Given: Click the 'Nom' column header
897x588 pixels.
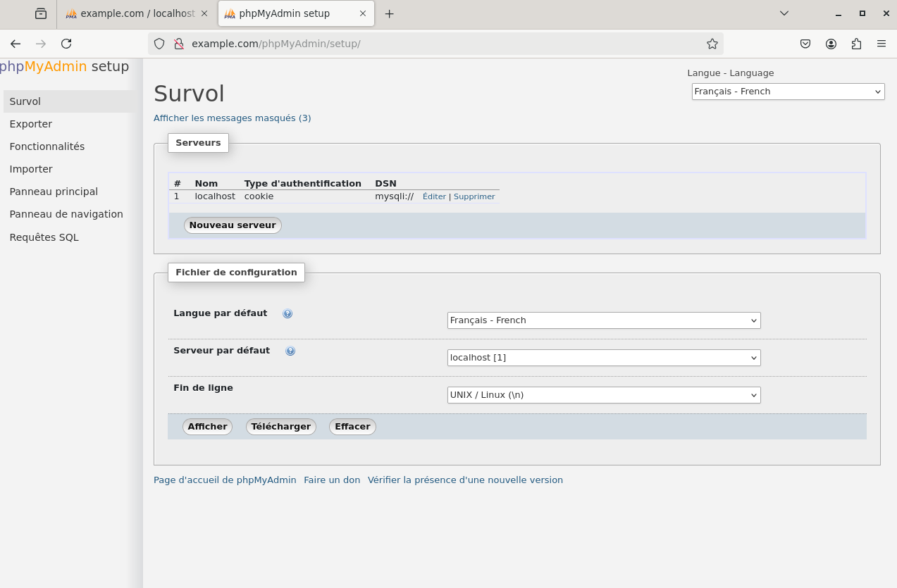Looking at the screenshot, I should point(206,184).
